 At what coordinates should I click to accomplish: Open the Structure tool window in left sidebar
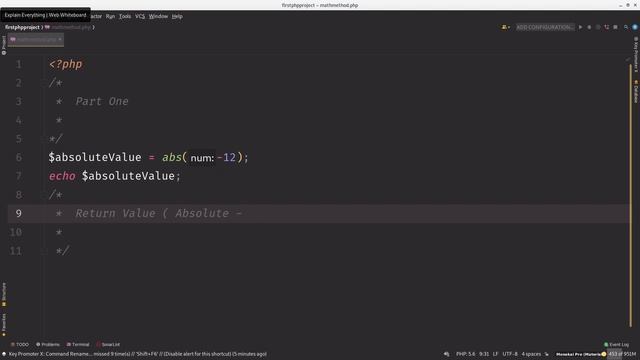click(x=4, y=294)
